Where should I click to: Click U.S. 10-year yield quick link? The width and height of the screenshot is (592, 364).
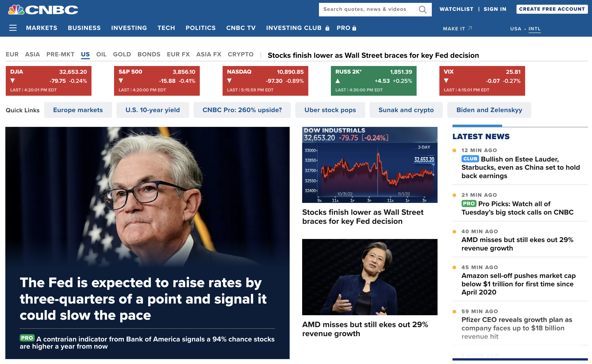point(153,110)
